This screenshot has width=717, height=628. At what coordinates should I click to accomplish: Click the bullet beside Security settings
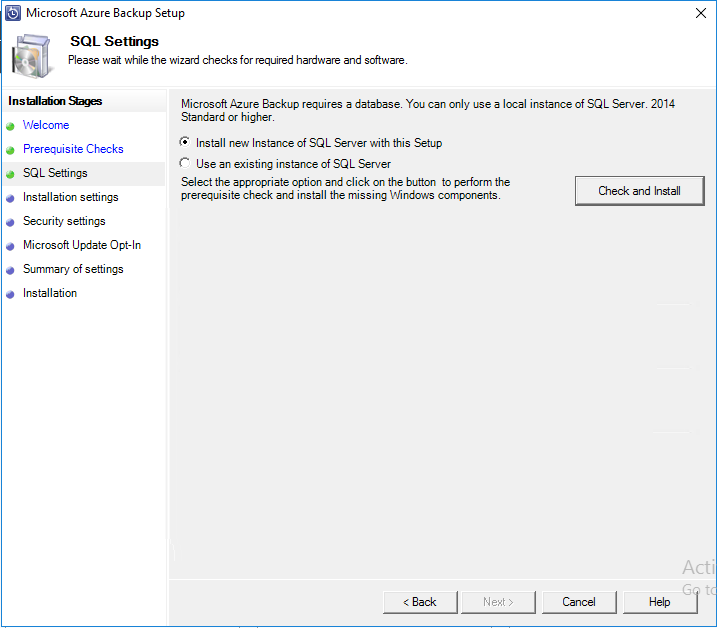click(x=10, y=222)
